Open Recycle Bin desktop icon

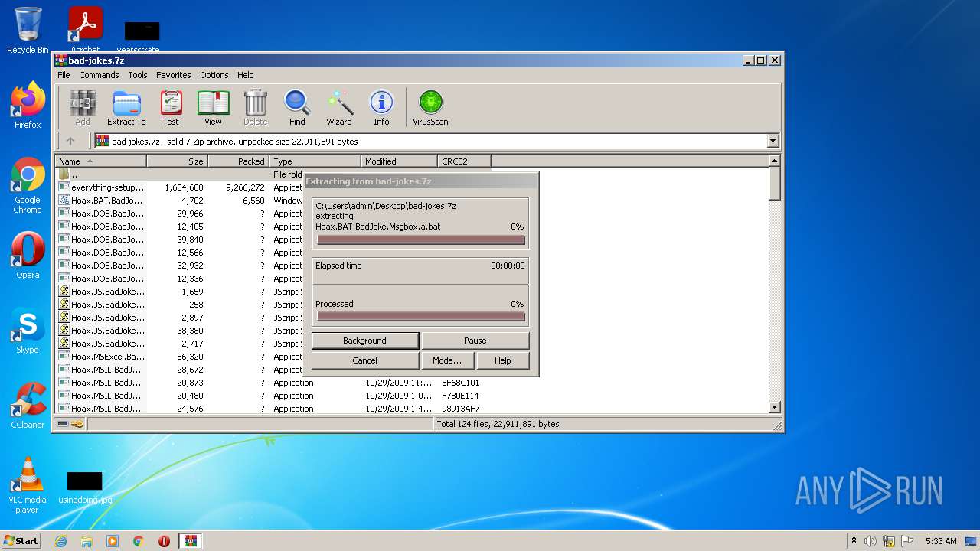pos(28,31)
